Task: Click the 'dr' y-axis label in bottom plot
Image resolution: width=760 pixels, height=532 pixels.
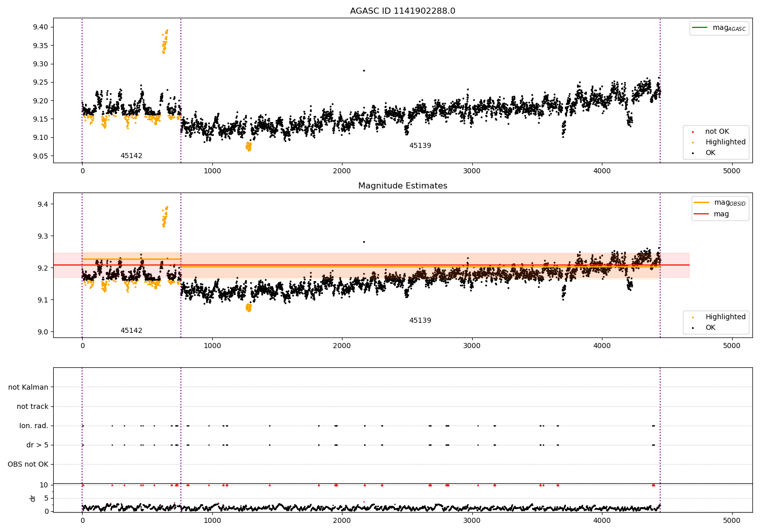Action: [33, 498]
